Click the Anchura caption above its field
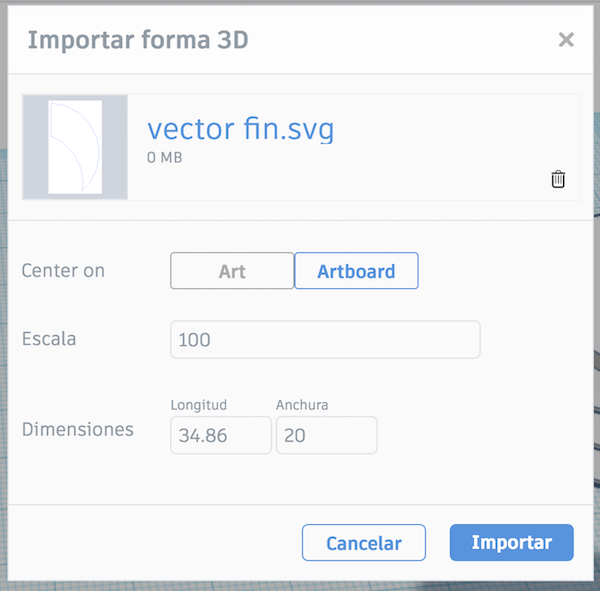Image resolution: width=600 pixels, height=591 pixels. [302, 405]
